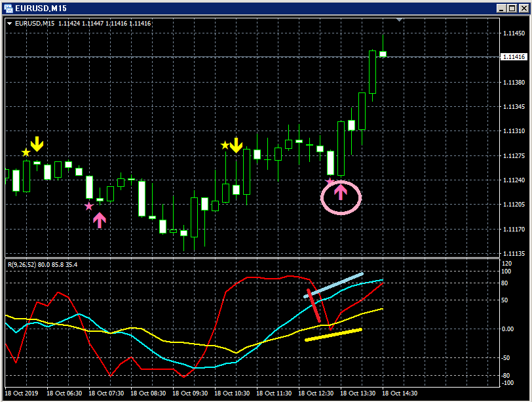532x402 pixels.
Task: Click the 0.00 indicator scale value
Action: 508,329
